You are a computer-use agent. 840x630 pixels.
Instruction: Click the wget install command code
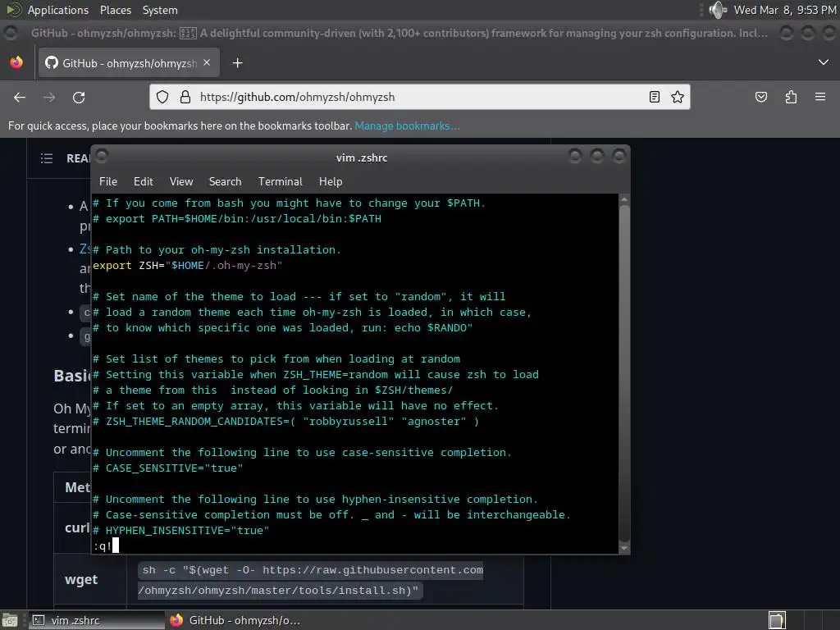[x=311, y=580]
